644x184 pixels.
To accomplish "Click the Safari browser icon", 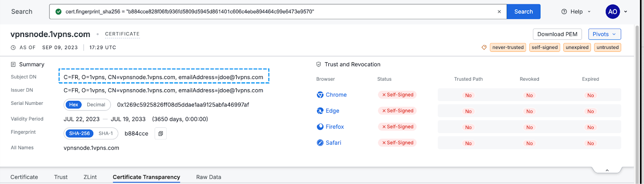I will [x=320, y=143].
